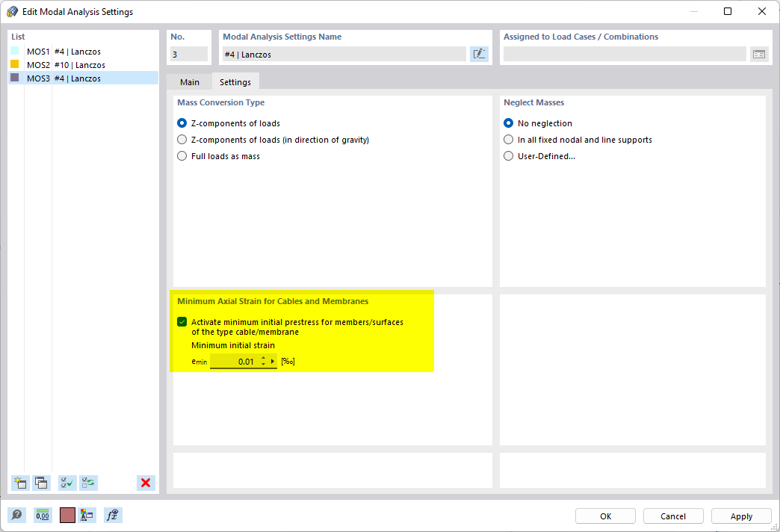Select In all fixed nodal and line supports
The image size is (780, 532).
coord(508,139)
